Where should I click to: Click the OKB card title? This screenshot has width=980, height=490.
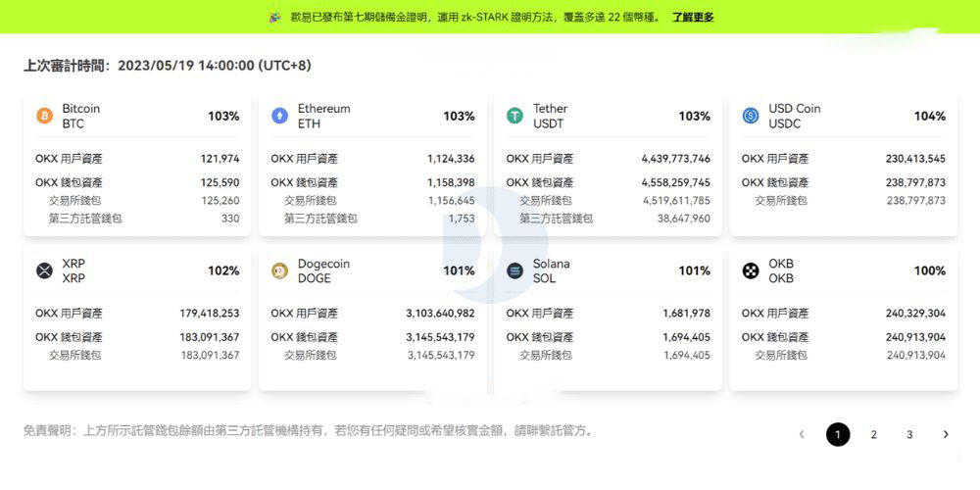point(781,271)
